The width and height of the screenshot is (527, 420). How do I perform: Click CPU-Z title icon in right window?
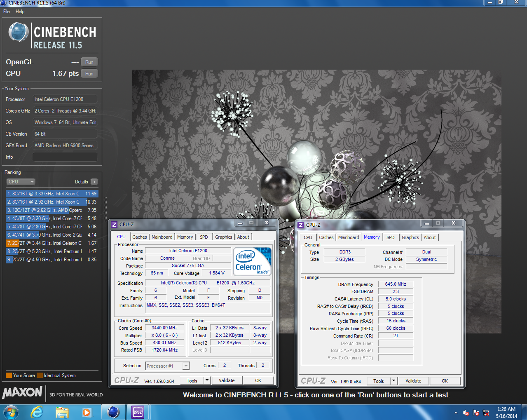[x=301, y=225]
